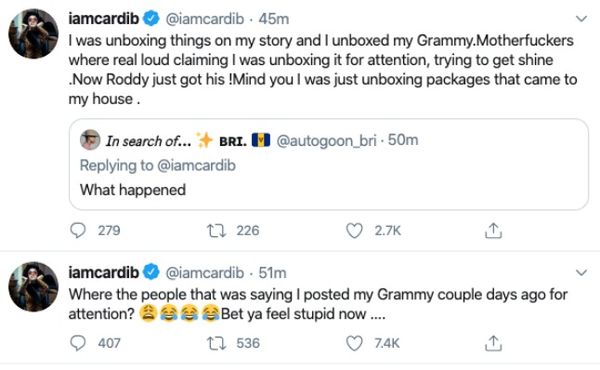Viewport: 600px width, 370px height.
Task: Open the quoted 'What happened' tweet
Action: 329,164
